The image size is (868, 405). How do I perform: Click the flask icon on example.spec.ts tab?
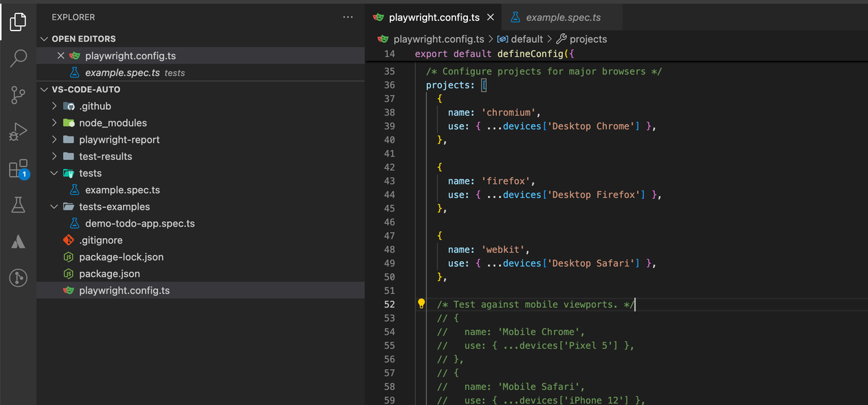click(x=515, y=18)
